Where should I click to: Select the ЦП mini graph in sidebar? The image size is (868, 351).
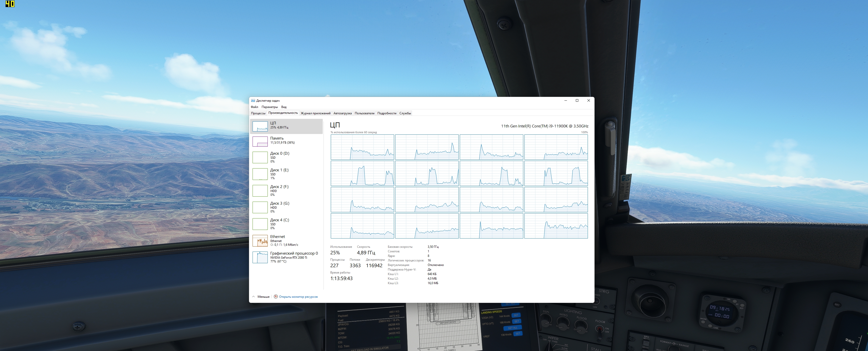tap(260, 126)
